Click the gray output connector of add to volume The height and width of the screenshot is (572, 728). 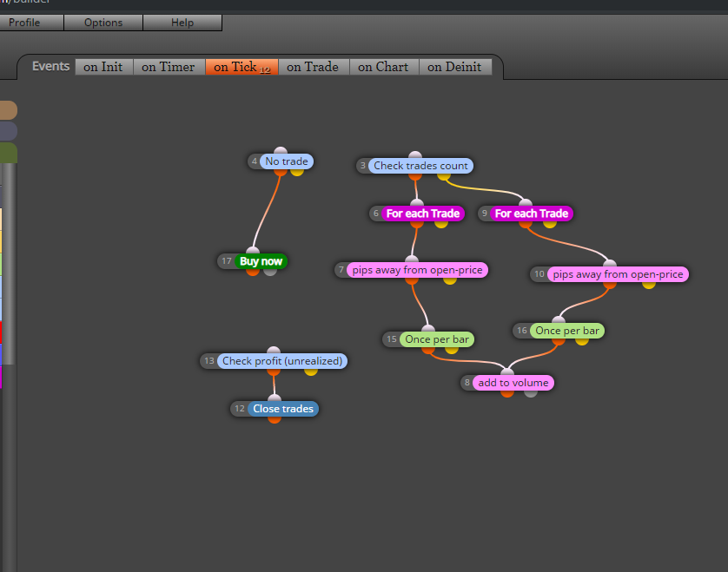(531, 393)
